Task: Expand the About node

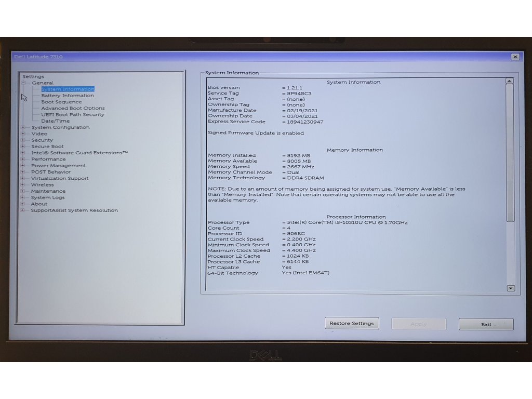Action: tap(23, 204)
